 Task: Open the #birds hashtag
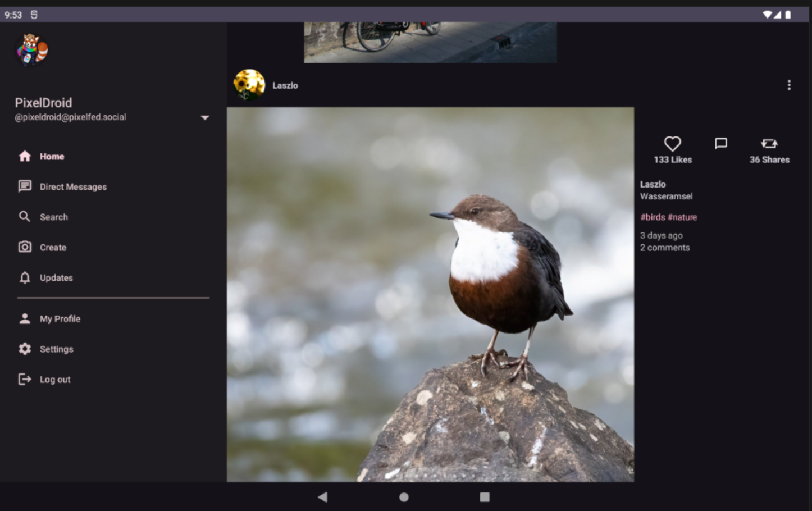click(653, 217)
